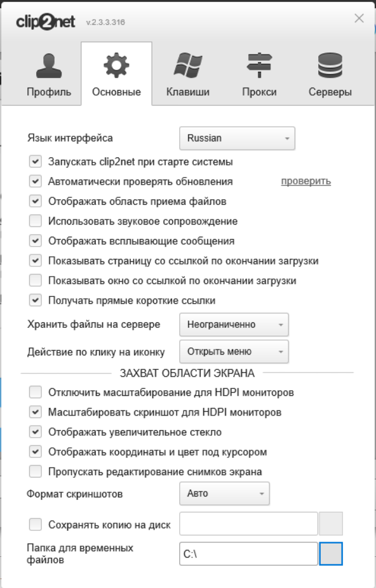
Task: Open the Профиль tab person icon
Action: (49, 66)
